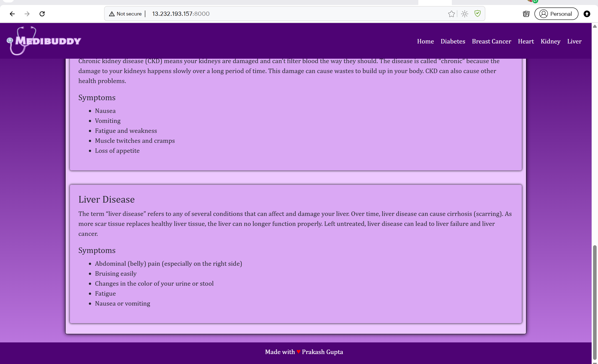Reload the MediBuddy page

[x=42, y=14]
